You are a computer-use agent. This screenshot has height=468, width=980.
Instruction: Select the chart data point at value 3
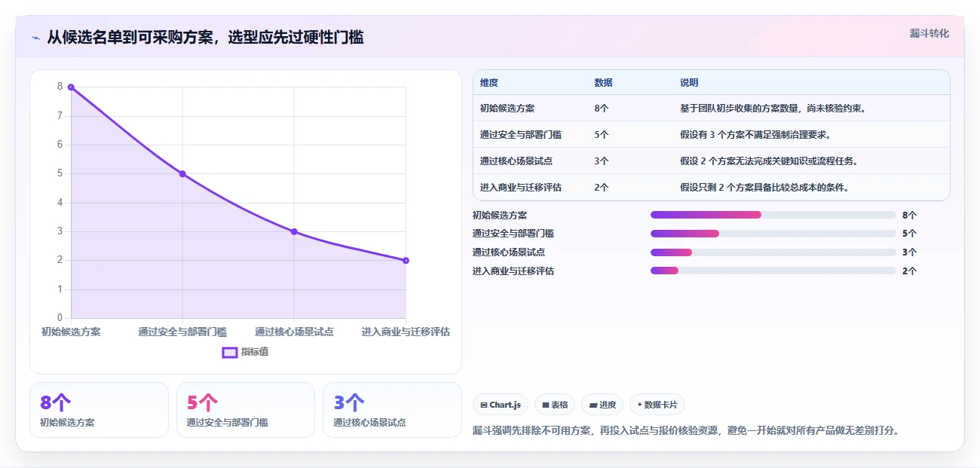[x=294, y=231]
